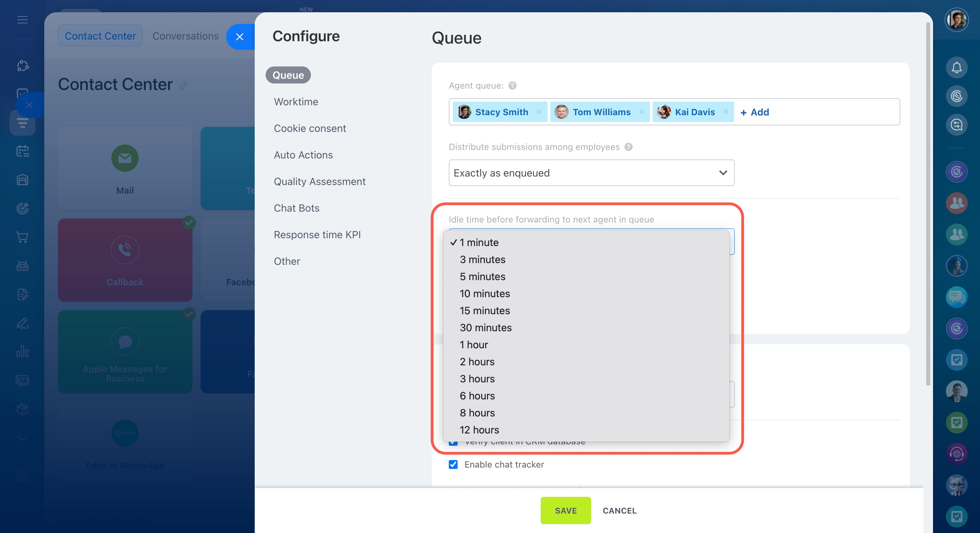
Task: Click the panel vertical scrollbar
Action: (x=928, y=204)
